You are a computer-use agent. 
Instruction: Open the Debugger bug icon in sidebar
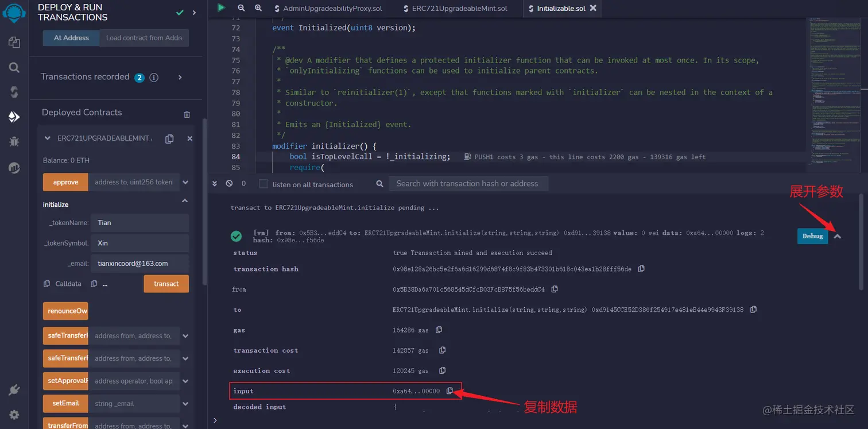click(14, 141)
